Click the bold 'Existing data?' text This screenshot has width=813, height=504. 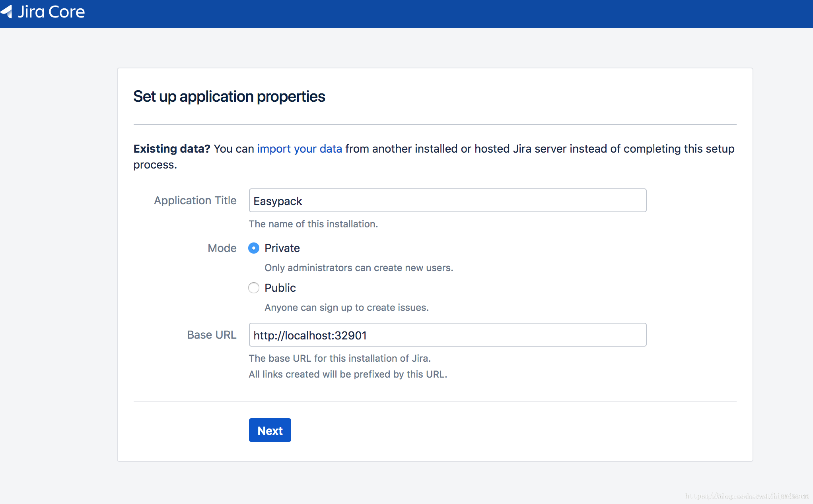tap(172, 149)
